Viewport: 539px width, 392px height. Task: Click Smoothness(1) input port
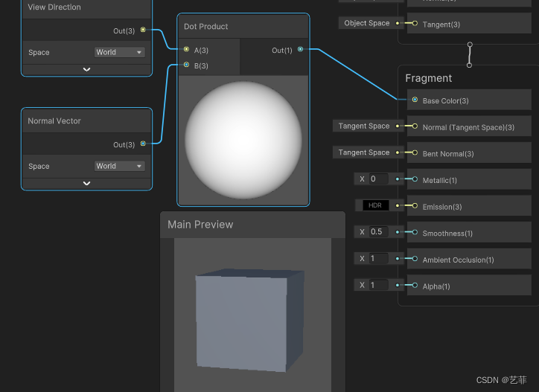[x=415, y=232]
